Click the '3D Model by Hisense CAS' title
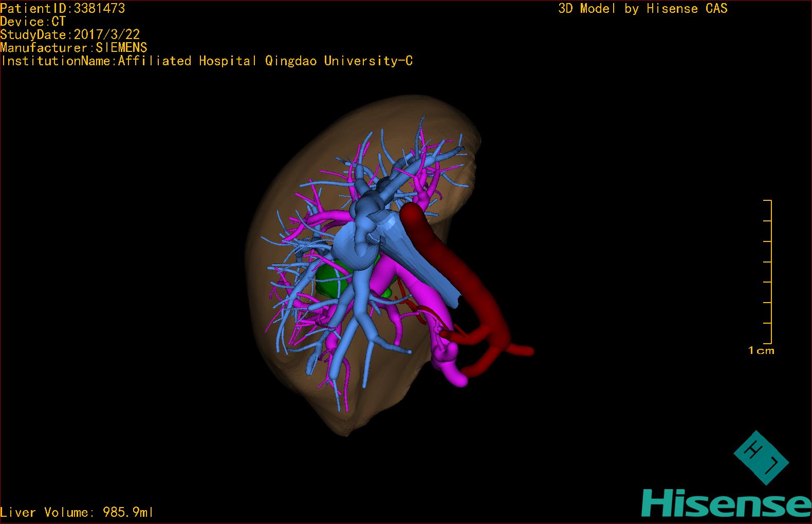 click(x=642, y=8)
